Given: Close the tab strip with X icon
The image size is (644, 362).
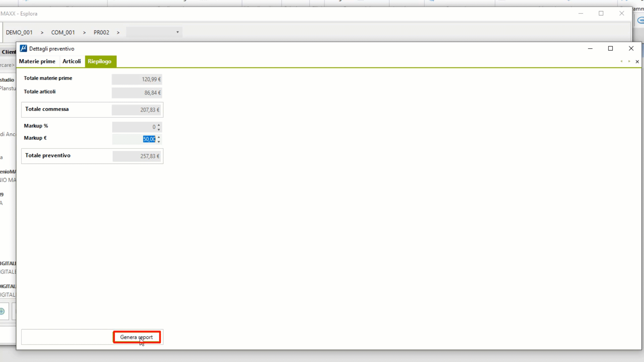Looking at the screenshot, I should [x=637, y=62].
